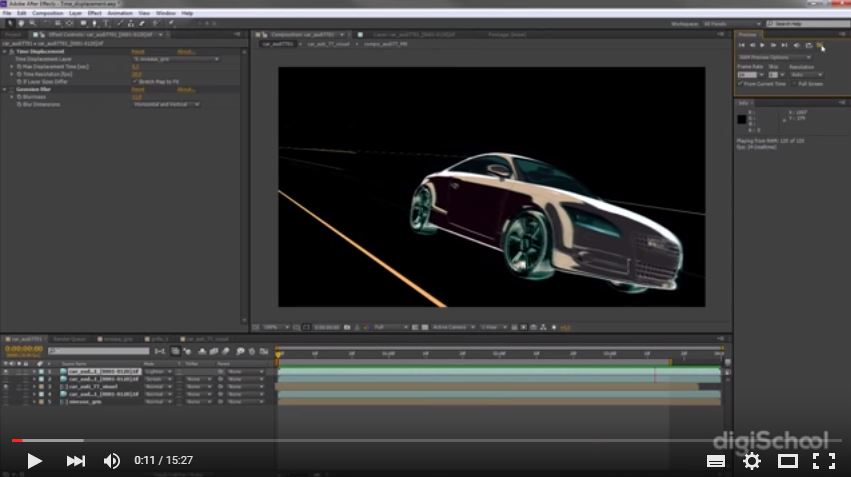
Task: Click Last Frame in Preview panel
Action: (x=784, y=46)
